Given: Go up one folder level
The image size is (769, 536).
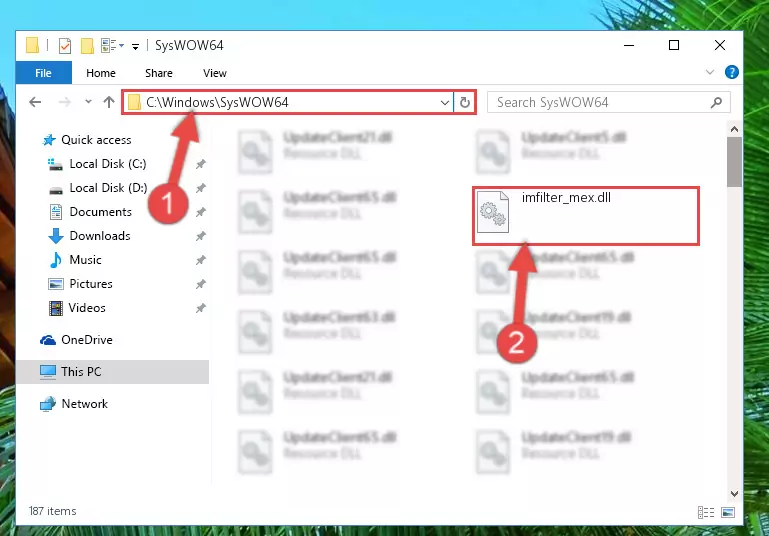Looking at the screenshot, I should click(109, 102).
